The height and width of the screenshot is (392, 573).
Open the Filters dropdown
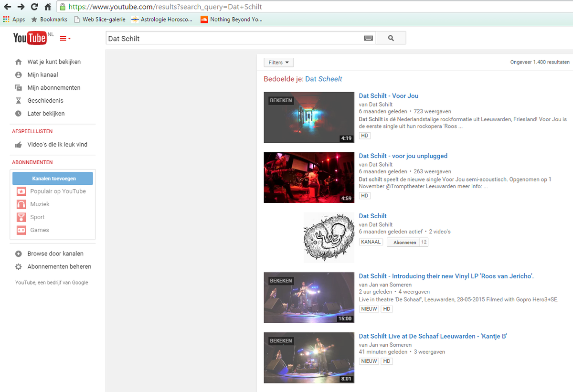point(279,63)
